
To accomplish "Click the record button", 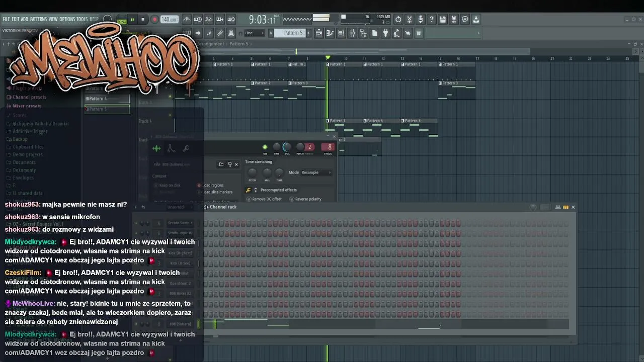I will coord(154,20).
